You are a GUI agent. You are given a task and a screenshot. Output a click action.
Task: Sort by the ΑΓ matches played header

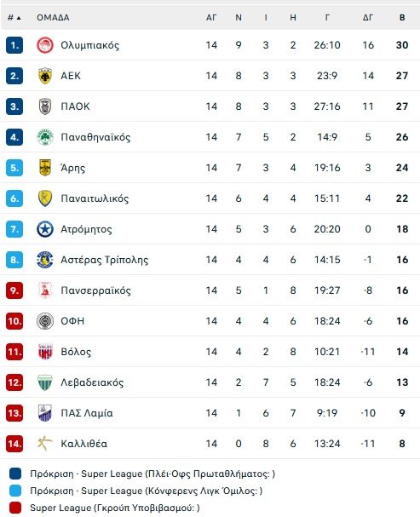pyautogui.click(x=211, y=18)
